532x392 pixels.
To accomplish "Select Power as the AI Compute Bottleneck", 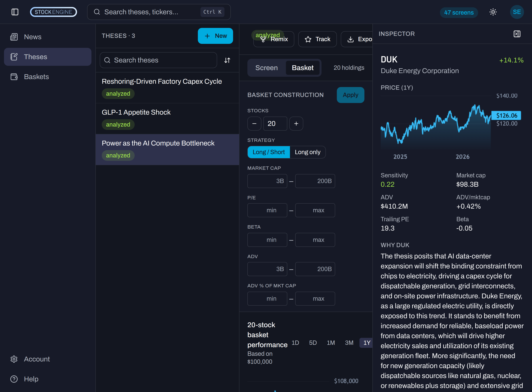I will click(x=167, y=149).
